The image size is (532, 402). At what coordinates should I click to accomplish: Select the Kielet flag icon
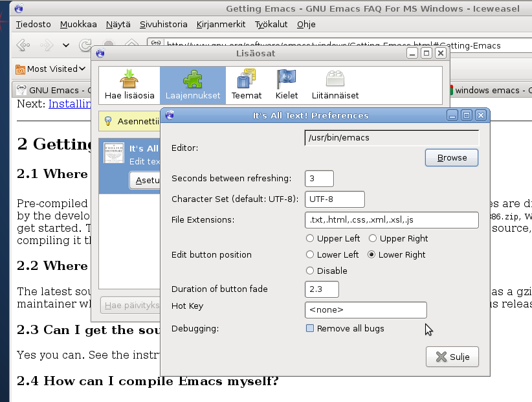(287, 85)
